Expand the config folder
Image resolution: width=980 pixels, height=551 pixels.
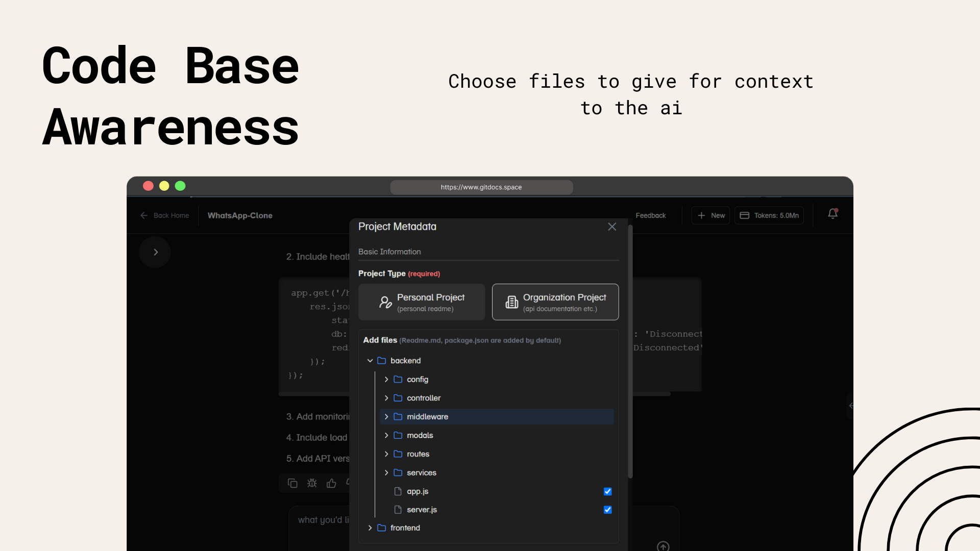pos(386,380)
